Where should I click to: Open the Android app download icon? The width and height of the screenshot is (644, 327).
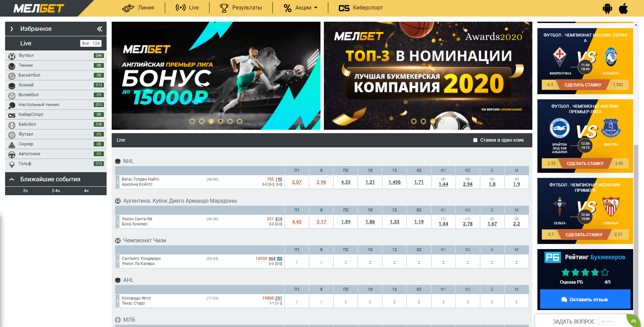coord(607,8)
